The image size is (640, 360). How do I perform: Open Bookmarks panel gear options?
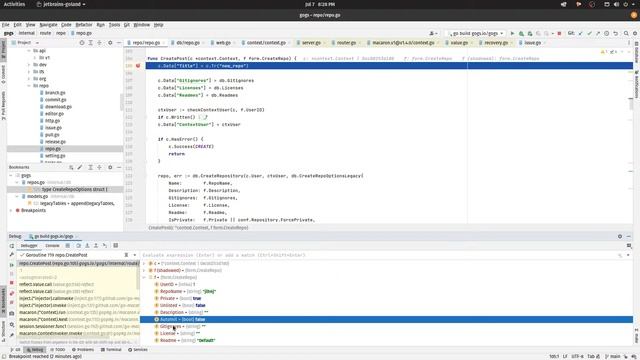click(110, 167)
